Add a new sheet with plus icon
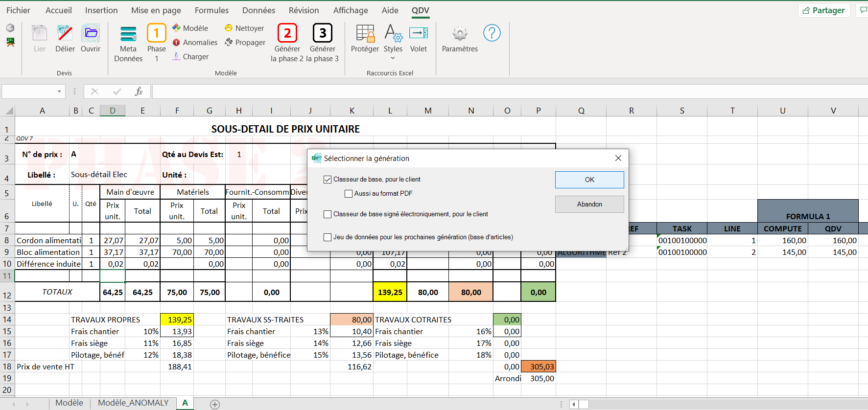 [215, 404]
